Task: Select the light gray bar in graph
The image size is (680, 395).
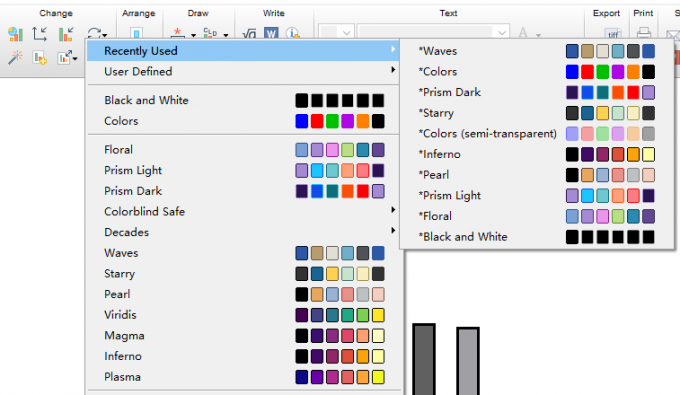Action: 468,361
